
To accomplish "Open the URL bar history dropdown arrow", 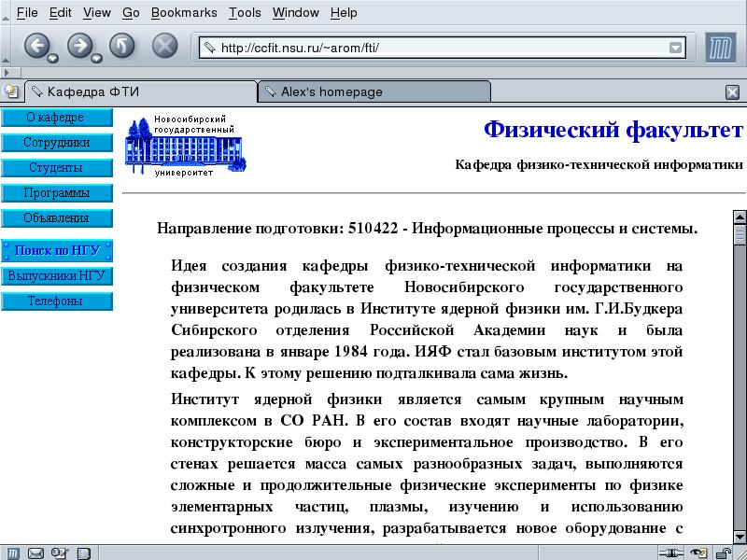I will (x=675, y=48).
